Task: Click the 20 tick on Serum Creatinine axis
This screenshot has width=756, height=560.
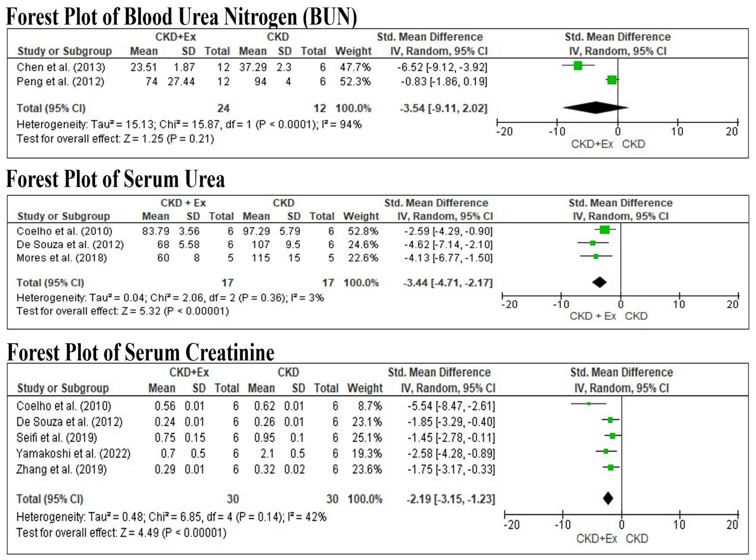Action: [732, 525]
